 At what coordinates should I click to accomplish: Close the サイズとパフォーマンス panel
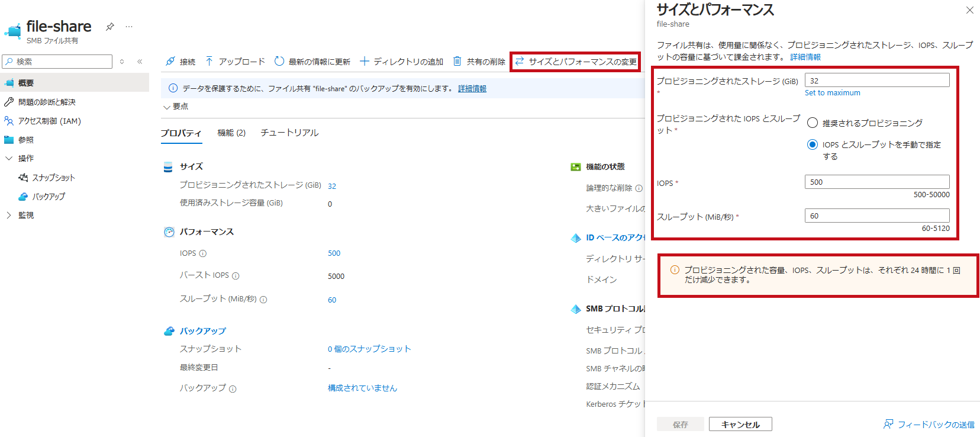coord(969,10)
